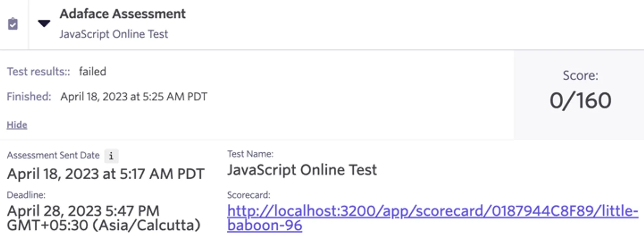The image size is (644, 237).
Task: Click the Scorecard: label
Action: pyautogui.click(x=249, y=195)
